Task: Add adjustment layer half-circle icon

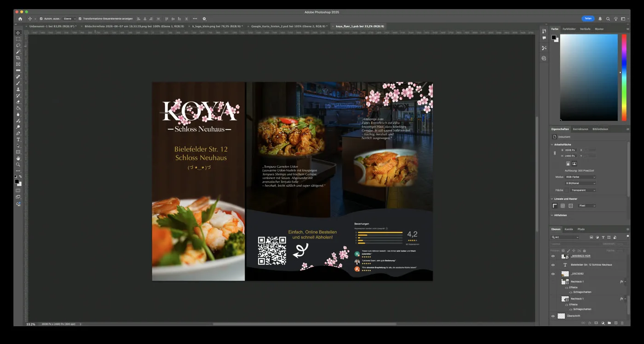Action: pos(603,323)
